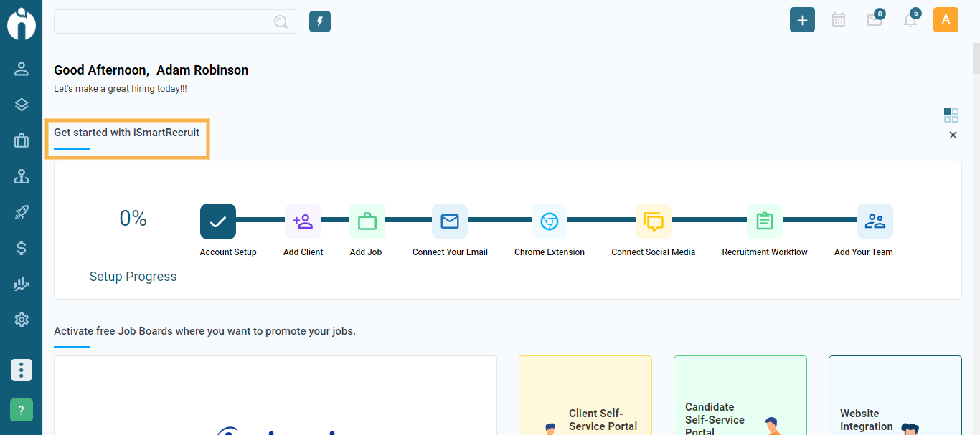Click the three-dots more button in sidebar
980x435 pixels.
point(22,370)
